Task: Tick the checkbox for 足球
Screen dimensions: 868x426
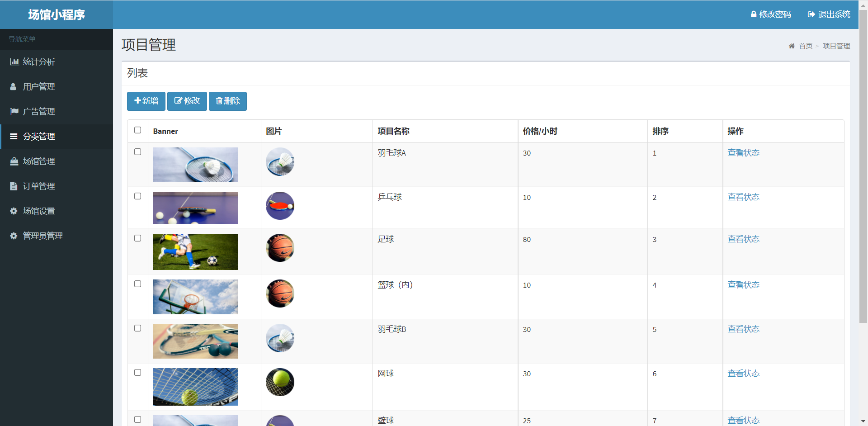Action: (x=138, y=238)
